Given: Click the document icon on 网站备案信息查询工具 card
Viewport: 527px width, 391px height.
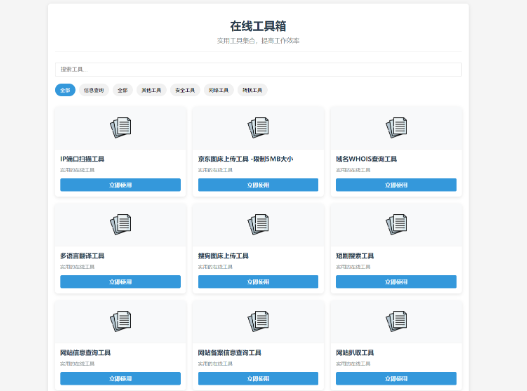Looking at the screenshot, I should (x=258, y=321).
